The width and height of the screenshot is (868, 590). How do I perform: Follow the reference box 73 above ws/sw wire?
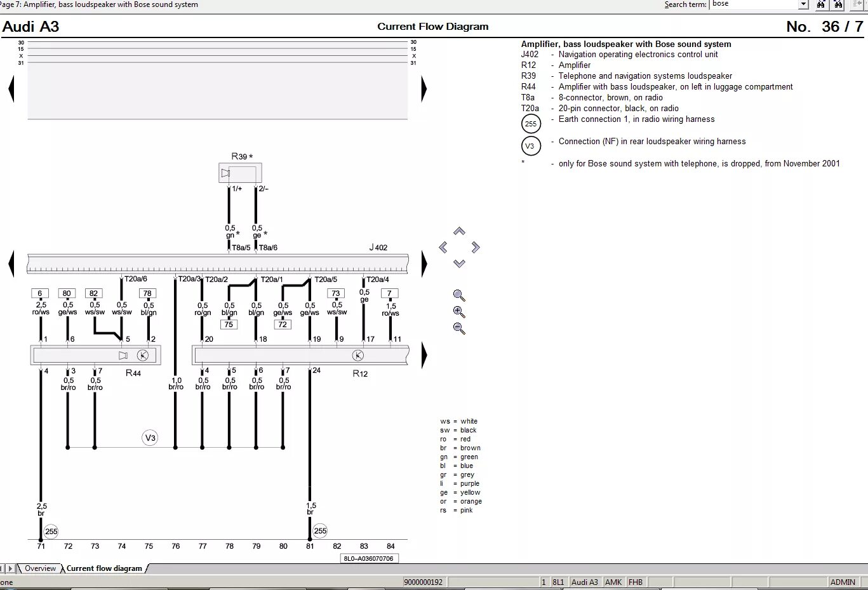pyautogui.click(x=336, y=293)
